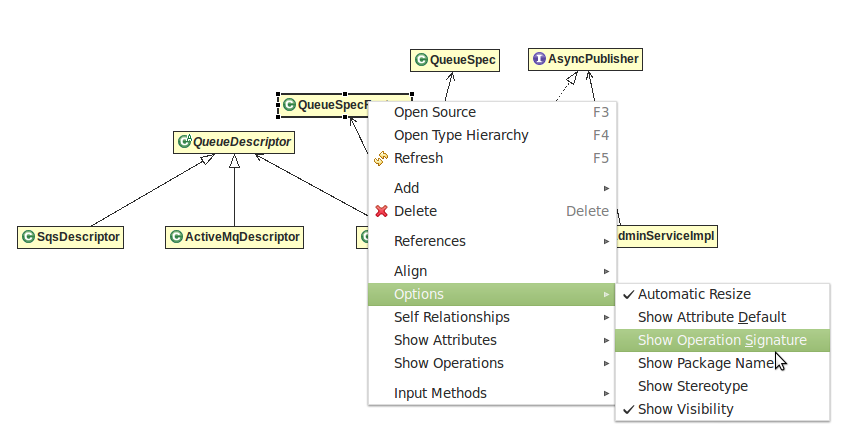Expand the Options submenu arrow
Image resolution: width=850 pixels, height=441 pixels.
(x=607, y=294)
